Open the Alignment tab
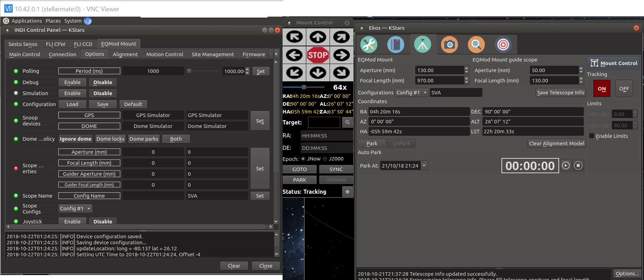644x280 pixels. pos(125,54)
